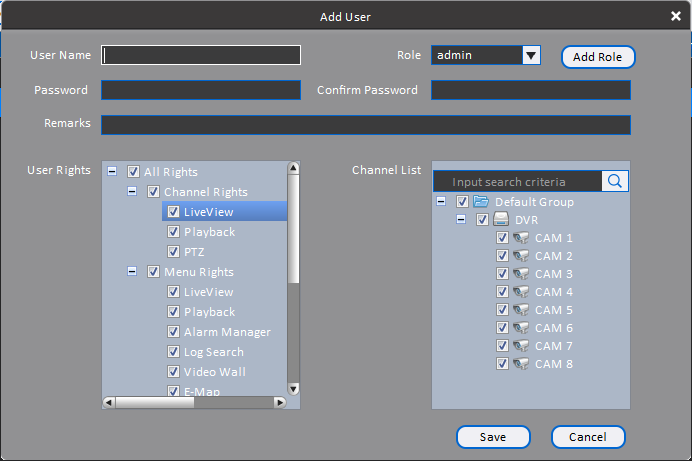The height and width of the screenshot is (461, 692).
Task: Click the scroll down arrow in User Rights
Action: click(x=293, y=388)
